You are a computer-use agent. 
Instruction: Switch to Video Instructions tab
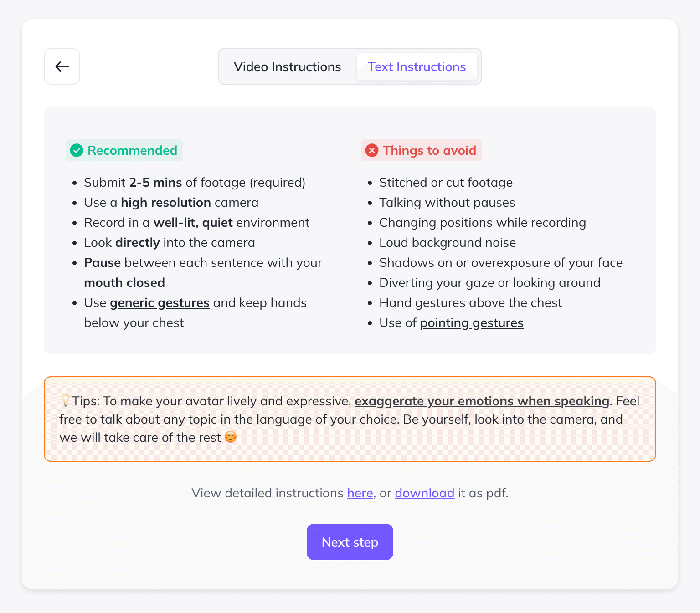tap(287, 66)
